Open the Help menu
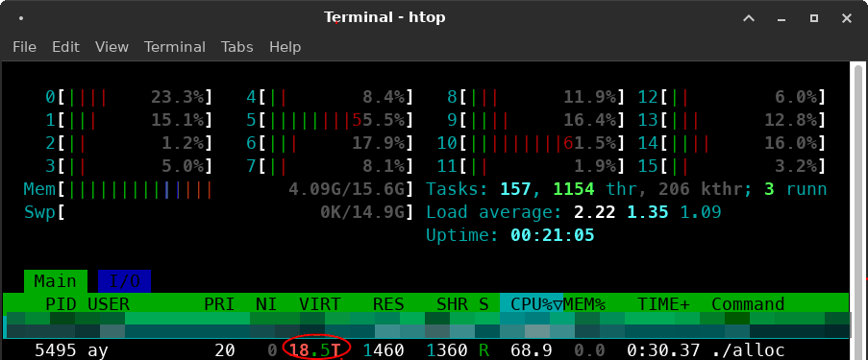 click(285, 47)
